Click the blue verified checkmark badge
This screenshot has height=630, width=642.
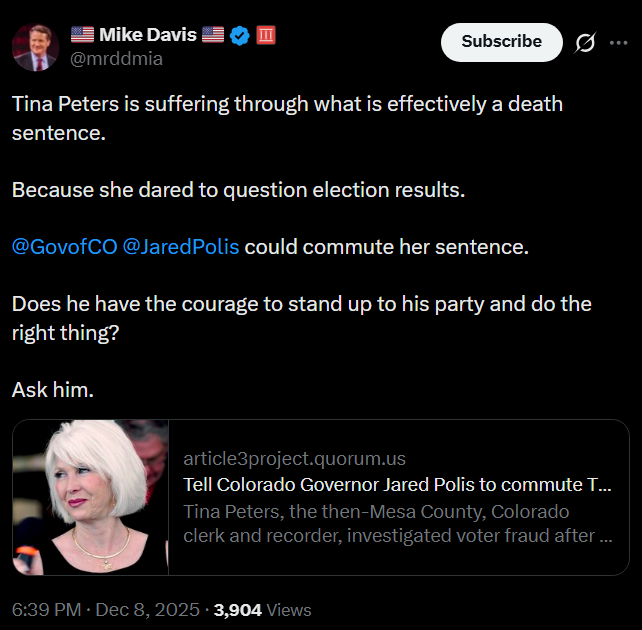240,36
